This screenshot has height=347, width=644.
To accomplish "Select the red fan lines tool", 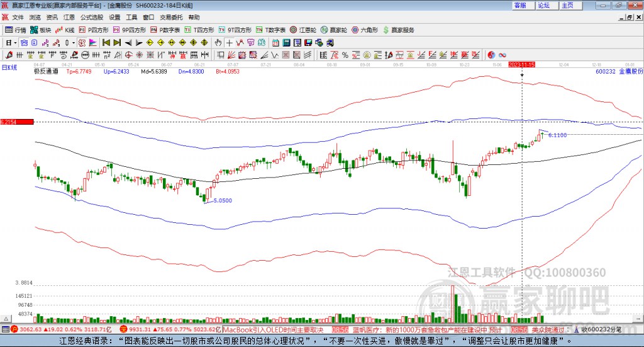I will click(x=231, y=55).
